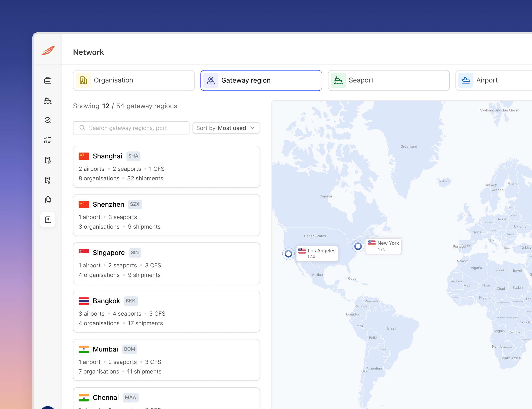Click the Los Angeles map marker circle
The height and width of the screenshot is (409, 532).
[x=288, y=254]
